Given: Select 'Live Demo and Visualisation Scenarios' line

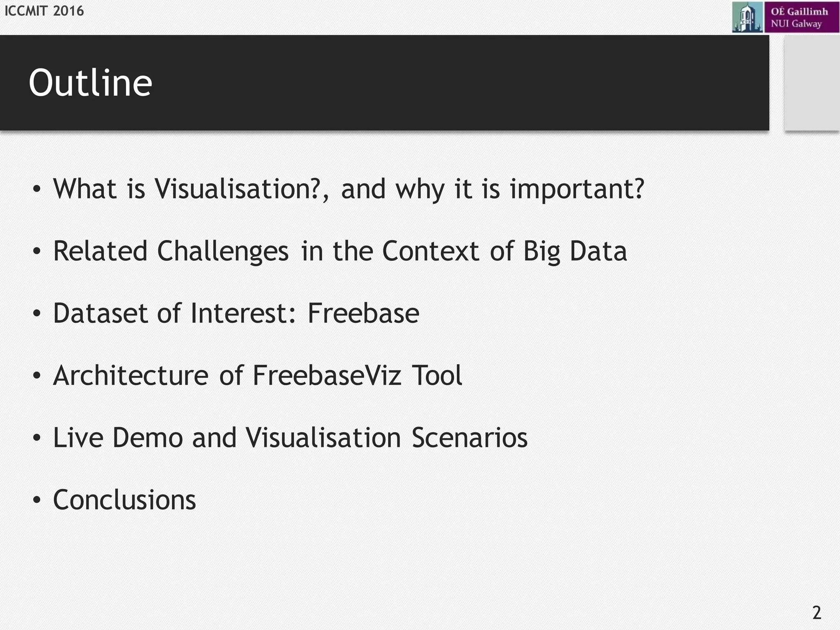Looking at the screenshot, I should (290, 438).
